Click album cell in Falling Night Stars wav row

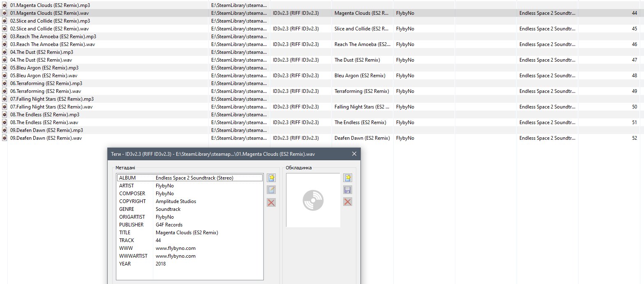tap(547, 107)
